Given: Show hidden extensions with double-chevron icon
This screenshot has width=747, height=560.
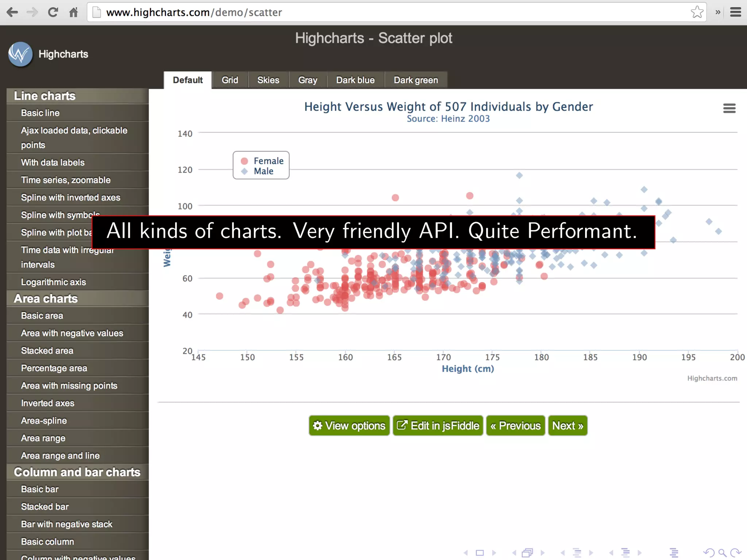Looking at the screenshot, I should (x=718, y=12).
